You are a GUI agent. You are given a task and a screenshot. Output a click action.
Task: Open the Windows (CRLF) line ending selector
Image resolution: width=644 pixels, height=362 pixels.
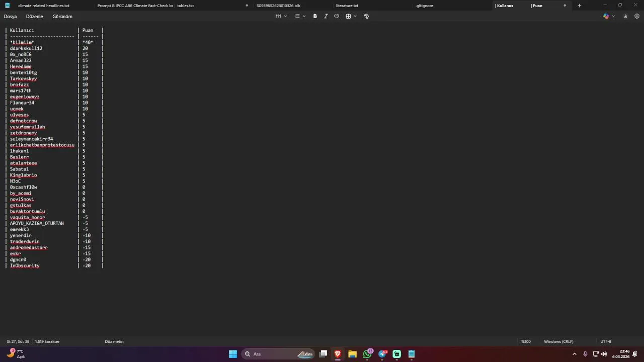(558, 341)
